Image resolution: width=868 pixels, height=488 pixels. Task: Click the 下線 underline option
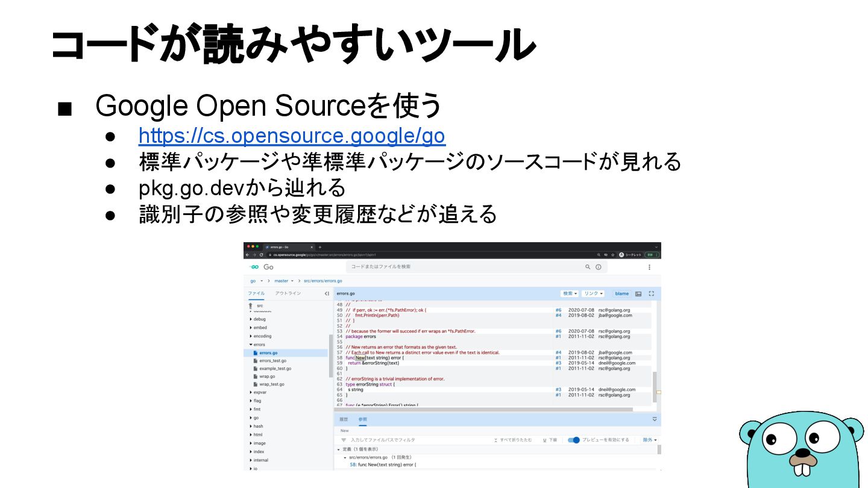point(550,440)
